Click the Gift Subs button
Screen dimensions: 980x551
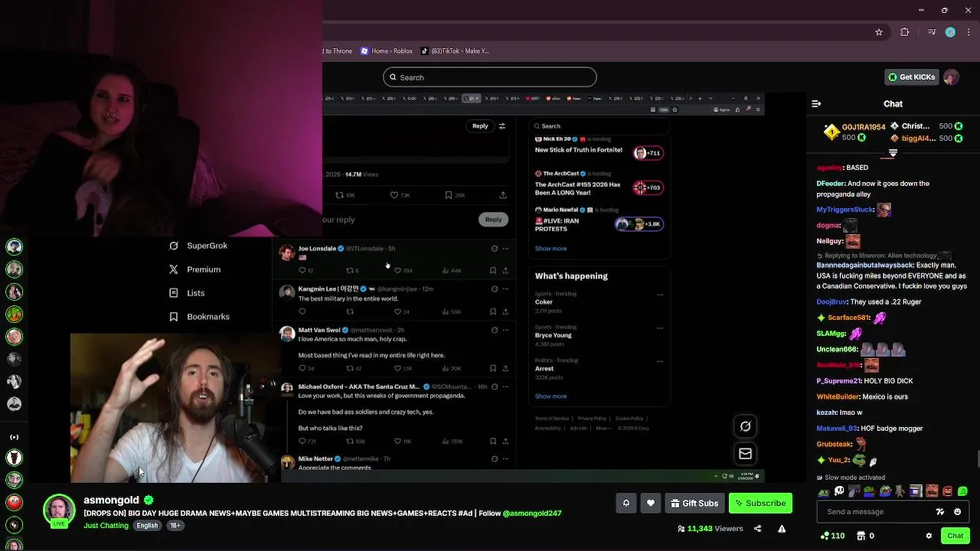pyautogui.click(x=694, y=503)
